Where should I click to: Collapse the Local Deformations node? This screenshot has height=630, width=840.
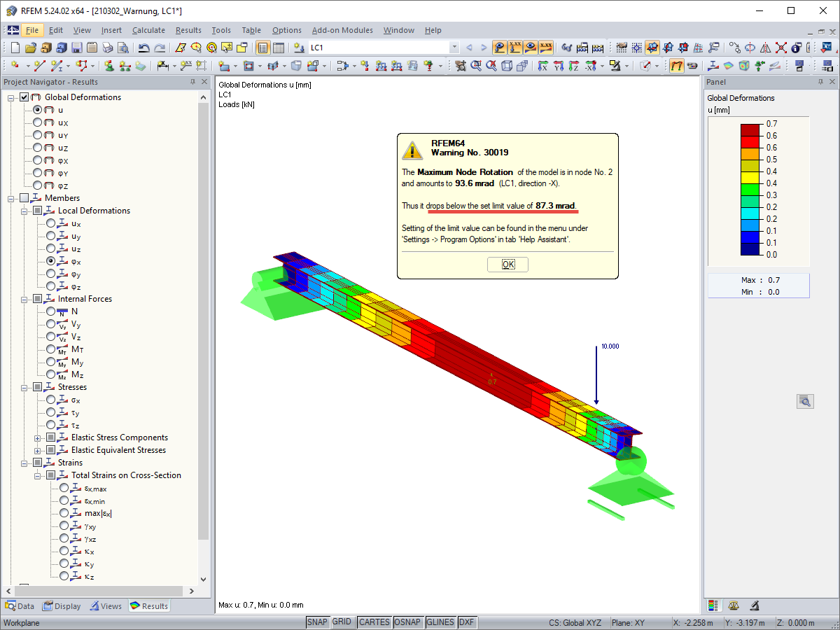point(24,211)
